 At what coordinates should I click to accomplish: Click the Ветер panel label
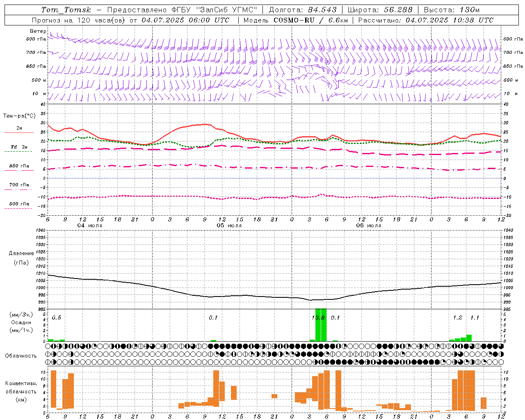point(38,31)
